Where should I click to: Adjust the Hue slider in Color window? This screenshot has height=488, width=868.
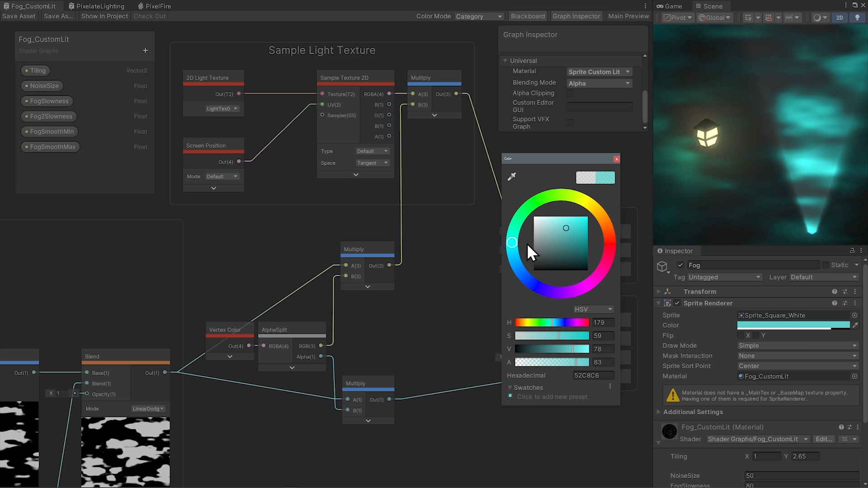coord(552,323)
